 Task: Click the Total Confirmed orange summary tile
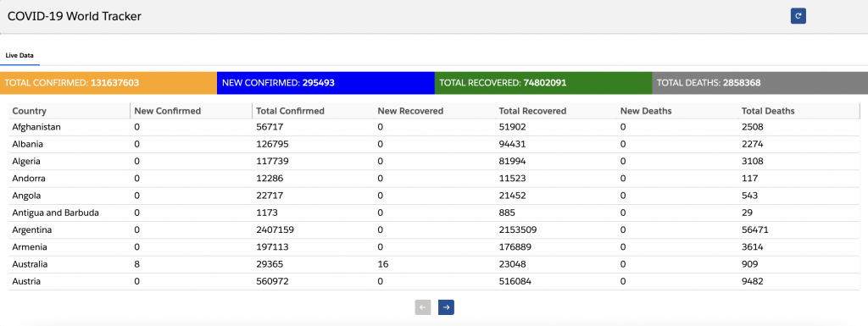coord(108,83)
